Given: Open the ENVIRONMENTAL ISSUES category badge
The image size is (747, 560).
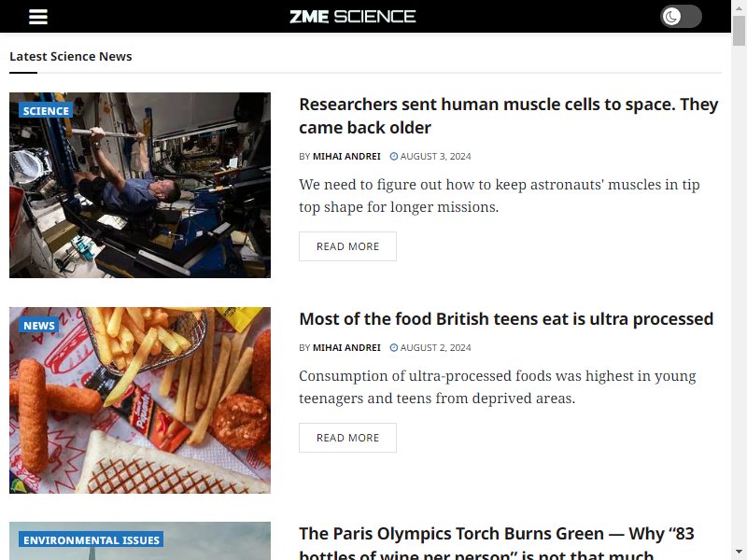Looking at the screenshot, I should (92, 540).
